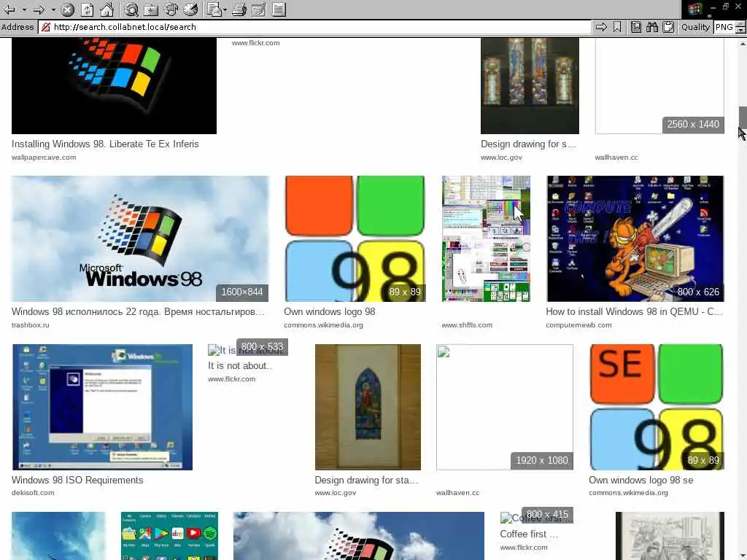The width and height of the screenshot is (747, 560).
Task: Click 'Coffee first ...' flickr title
Action: tap(529, 534)
